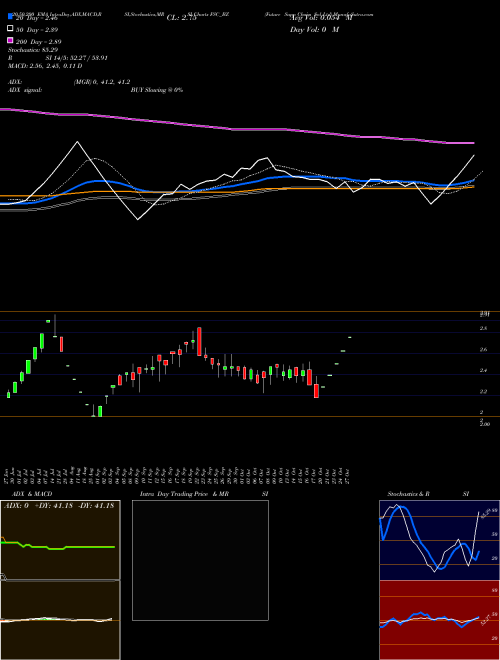The image size is (500, 660).
Task: Click the 'CL: 2.75' closing price text
Action: pos(182,18)
